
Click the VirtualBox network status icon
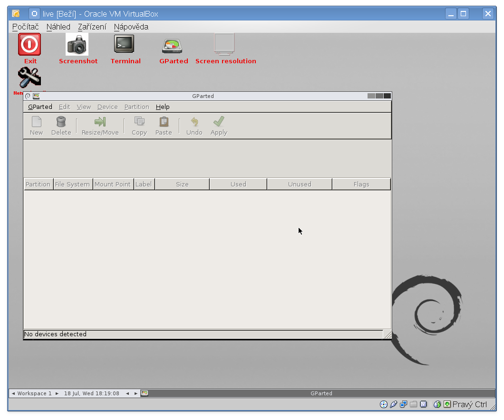tap(403, 404)
